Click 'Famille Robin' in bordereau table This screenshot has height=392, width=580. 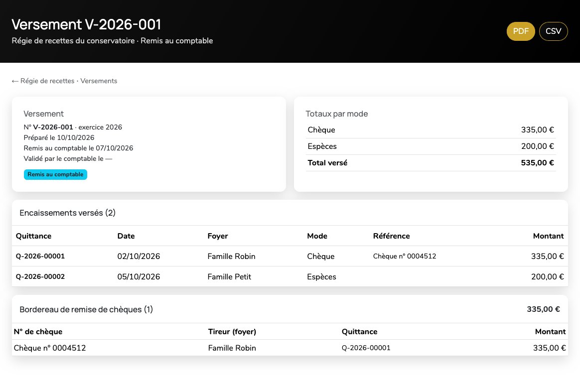click(232, 348)
